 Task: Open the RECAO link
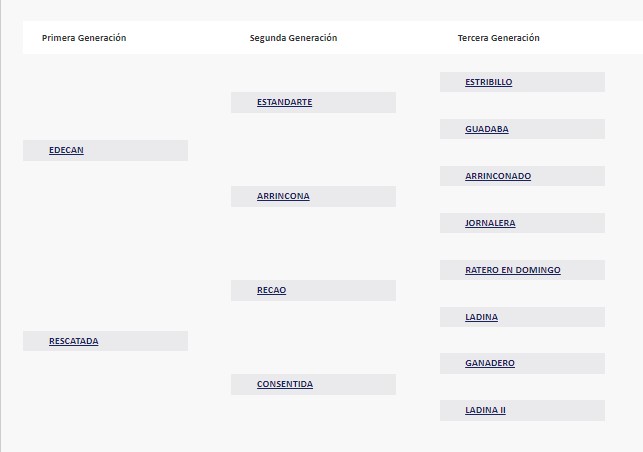pos(271,290)
